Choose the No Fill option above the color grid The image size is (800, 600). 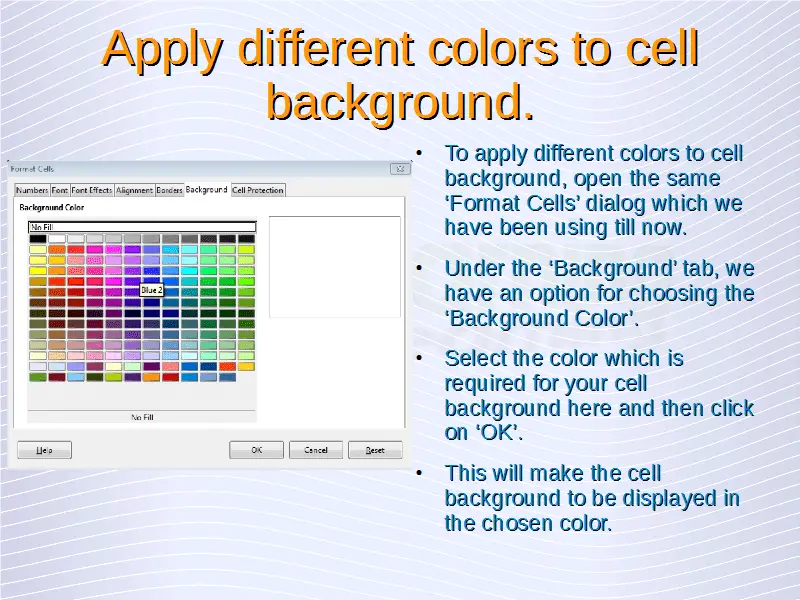click(x=142, y=227)
